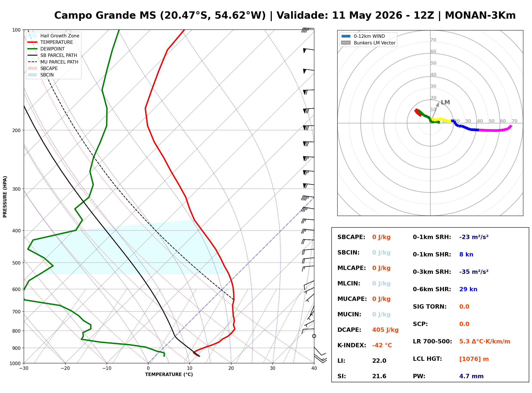Click the LM label on the hodograph
This screenshot has height=393, width=532.
pyautogui.click(x=445, y=102)
